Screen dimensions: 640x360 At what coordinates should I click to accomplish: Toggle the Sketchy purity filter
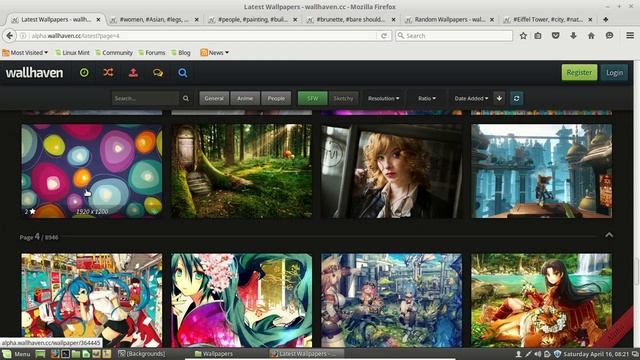point(343,98)
